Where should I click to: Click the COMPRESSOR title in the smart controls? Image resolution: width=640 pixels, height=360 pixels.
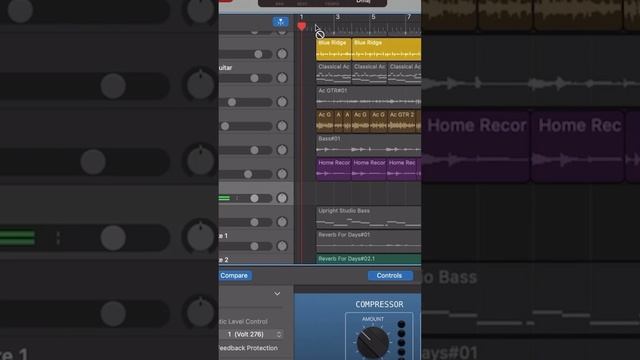[x=379, y=304]
